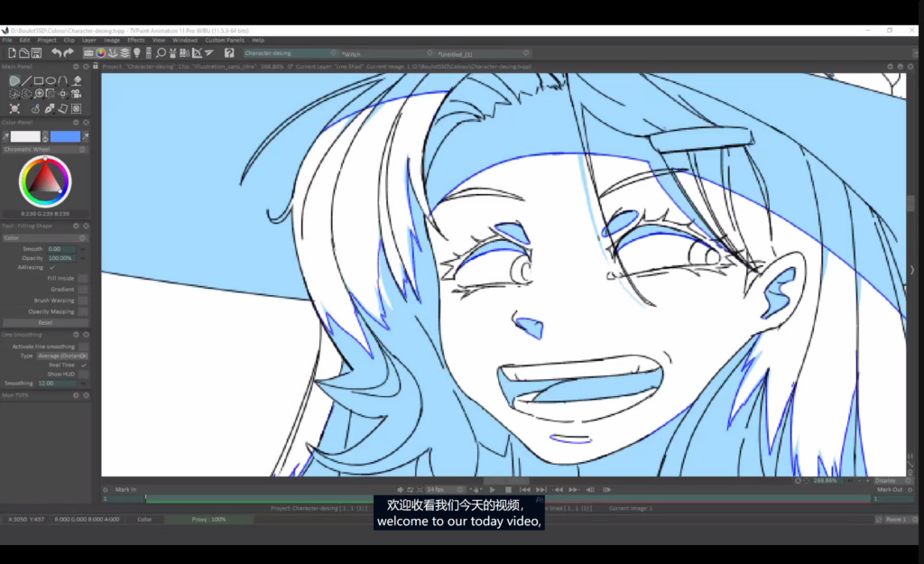Enable Activate line smoothing checkbox
924x564 pixels.
pyautogui.click(x=83, y=347)
